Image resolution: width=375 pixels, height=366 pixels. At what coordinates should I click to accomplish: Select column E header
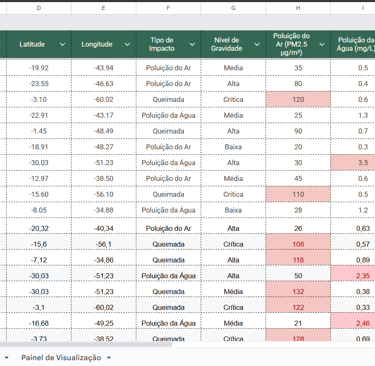[104, 8]
